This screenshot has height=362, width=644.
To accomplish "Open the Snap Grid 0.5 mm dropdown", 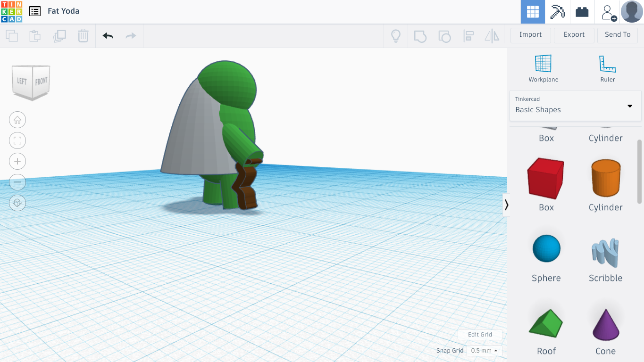I will pyautogui.click(x=485, y=351).
